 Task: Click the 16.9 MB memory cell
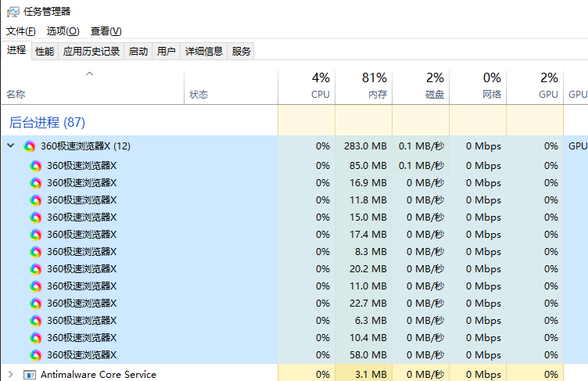click(364, 183)
